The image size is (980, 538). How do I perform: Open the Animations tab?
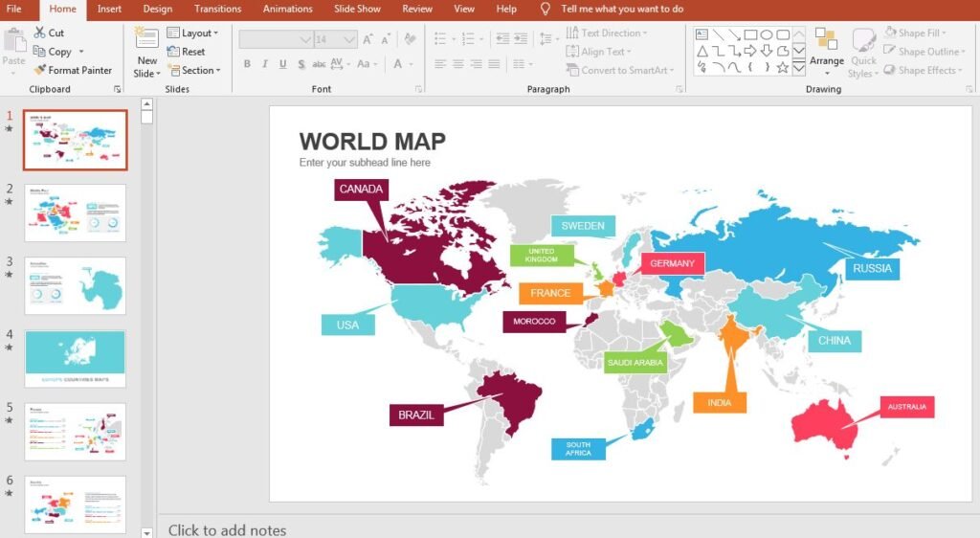coord(287,9)
